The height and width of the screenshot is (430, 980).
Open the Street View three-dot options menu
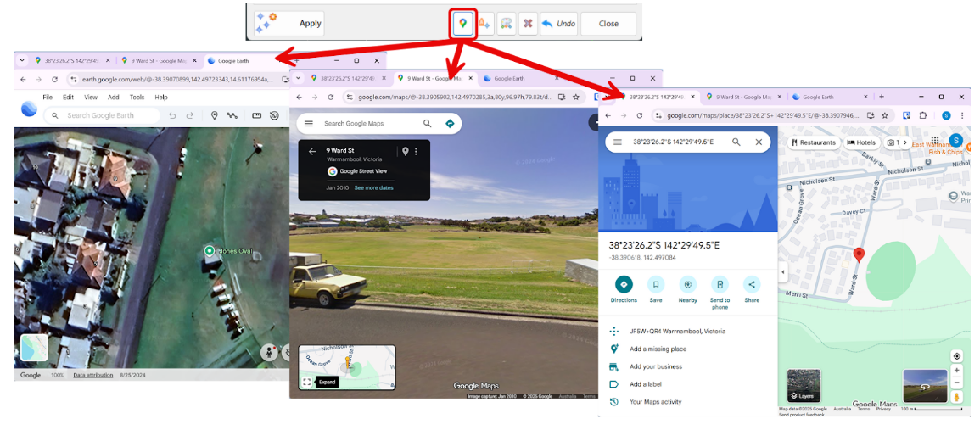coord(416,152)
